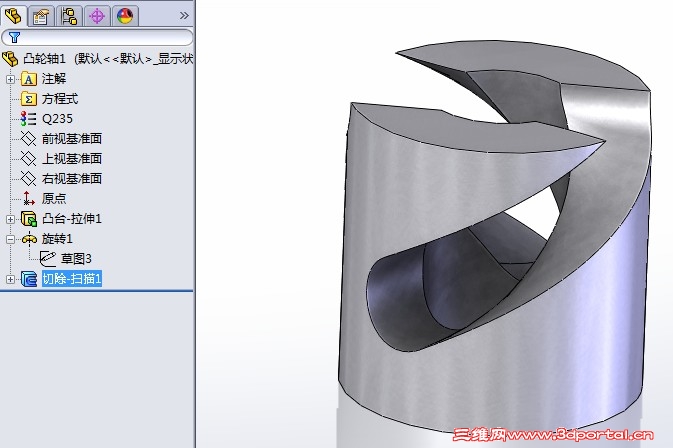Image resolution: width=673 pixels, height=448 pixels.
Task: Click the 旋转1 revolve icon
Action: [29, 239]
